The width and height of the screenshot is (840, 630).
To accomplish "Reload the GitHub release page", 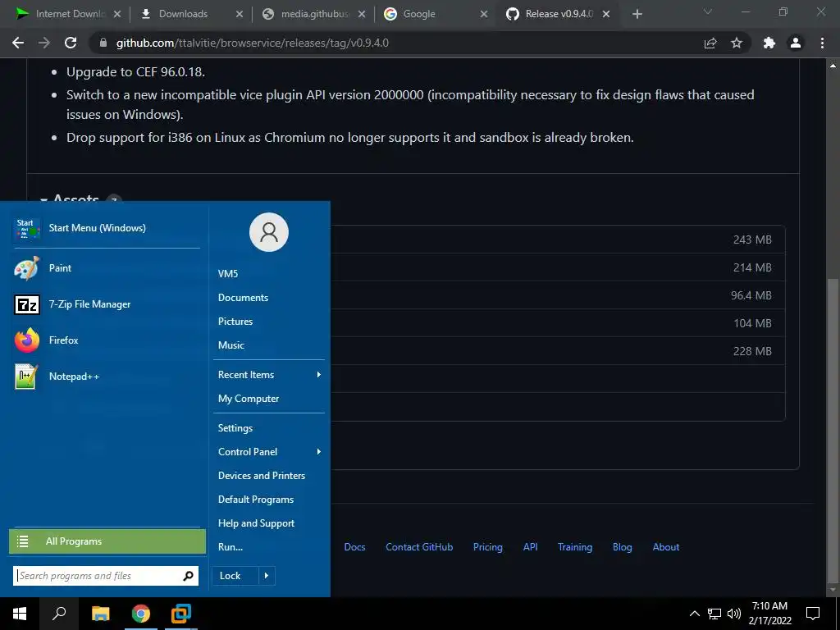I will (x=71, y=43).
